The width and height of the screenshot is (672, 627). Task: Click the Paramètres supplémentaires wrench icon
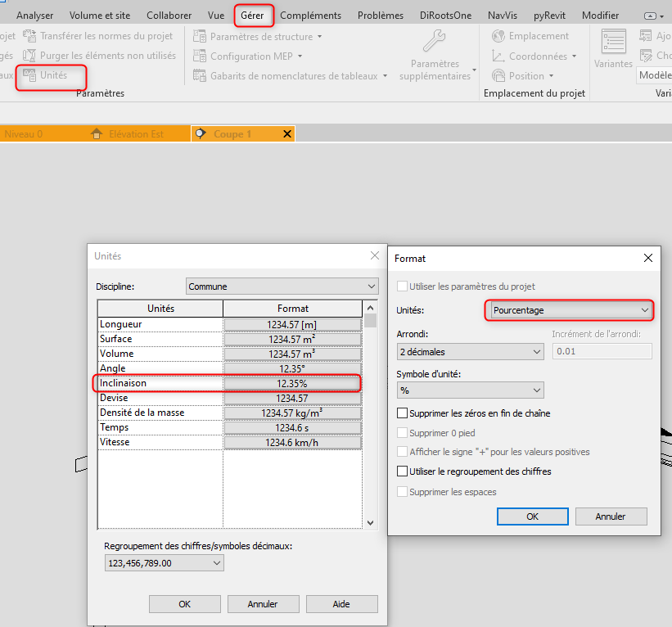(435, 42)
